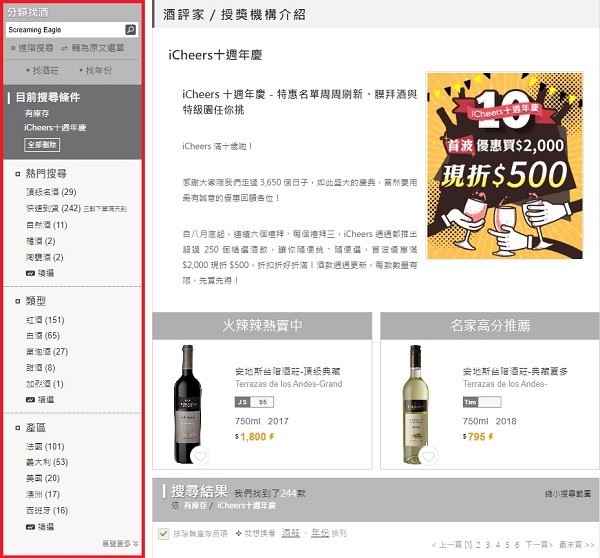Go to results page 4

tap(497, 545)
